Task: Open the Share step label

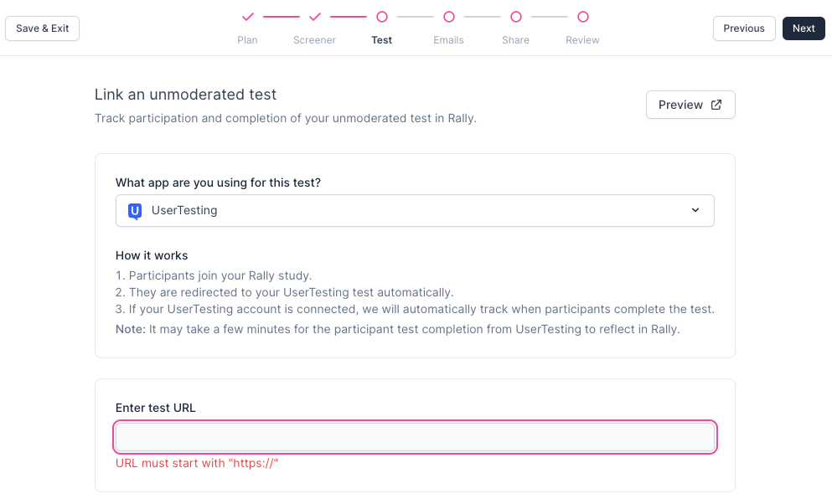Action: click(516, 40)
